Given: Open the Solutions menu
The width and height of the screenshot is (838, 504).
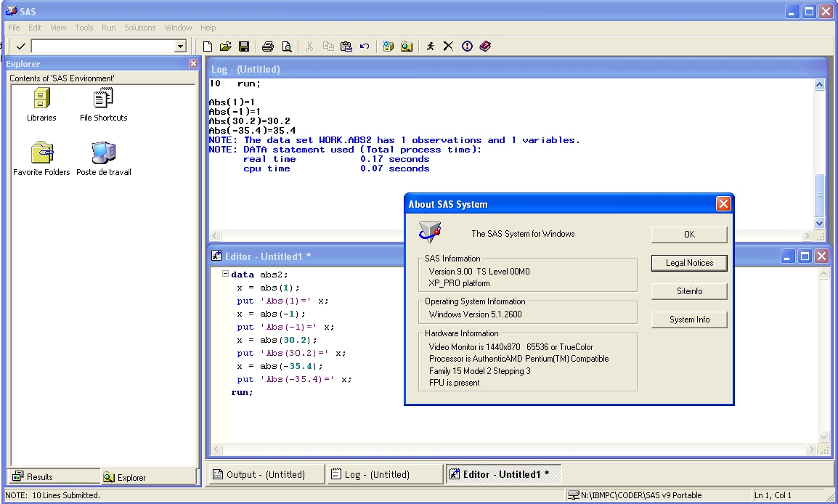Looking at the screenshot, I should pos(139,28).
